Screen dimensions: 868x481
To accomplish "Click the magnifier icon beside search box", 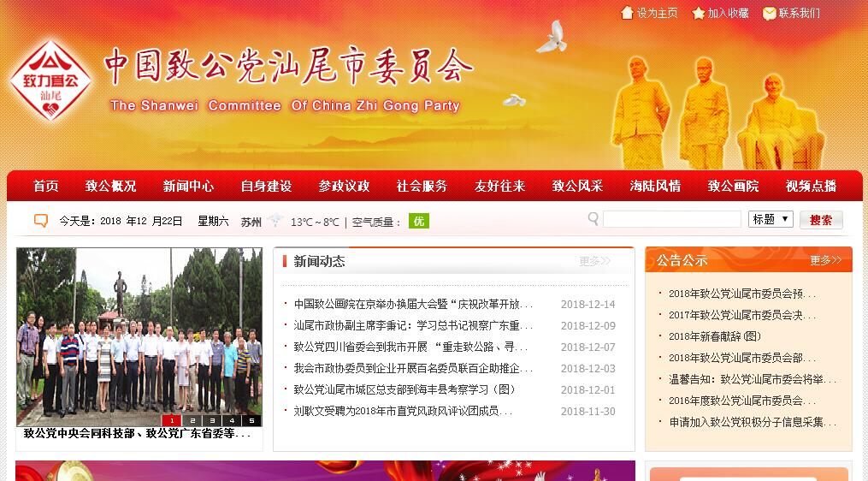I will (593, 220).
